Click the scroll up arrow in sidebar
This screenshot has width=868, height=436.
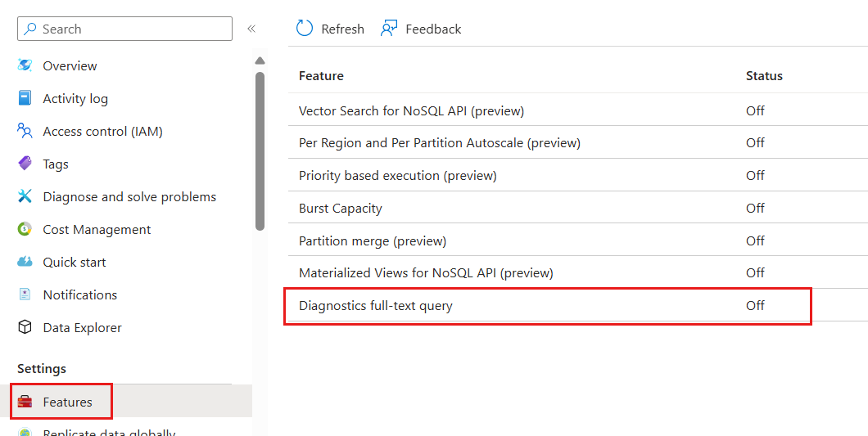tap(260, 61)
